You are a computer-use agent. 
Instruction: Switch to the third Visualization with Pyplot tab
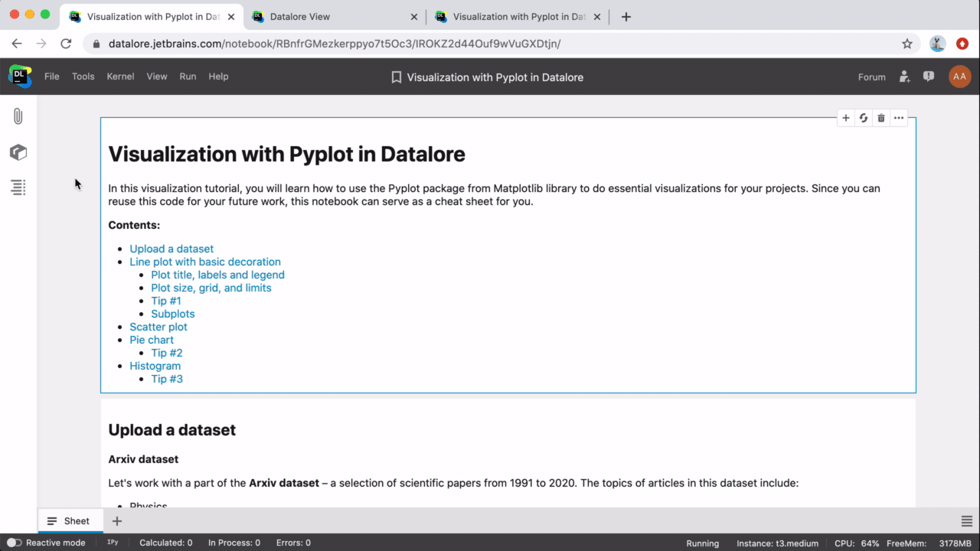[x=518, y=16]
